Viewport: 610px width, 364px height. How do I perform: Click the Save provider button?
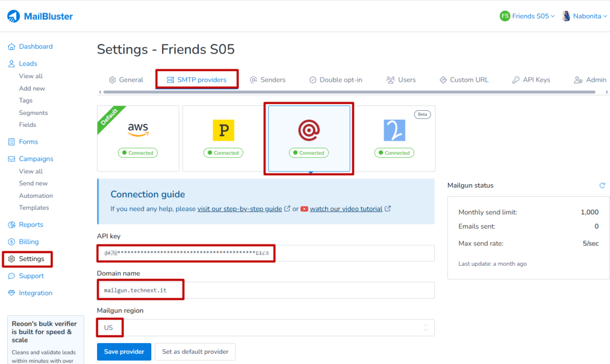click(x=123, y=351)
